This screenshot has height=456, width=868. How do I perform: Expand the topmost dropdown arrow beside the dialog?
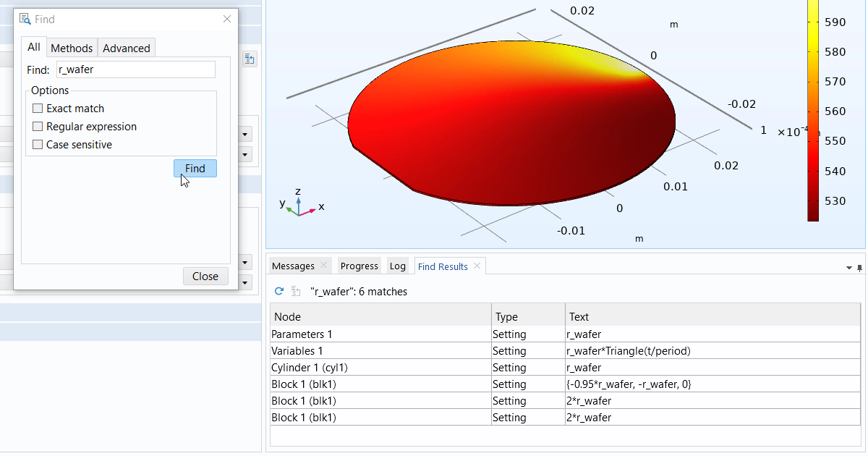[246, 135]
